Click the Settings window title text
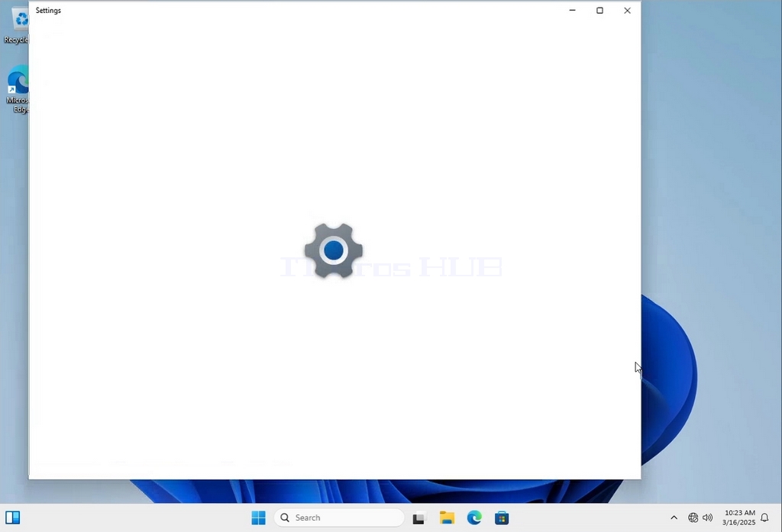The image size is (782, 532). point(48,11)
